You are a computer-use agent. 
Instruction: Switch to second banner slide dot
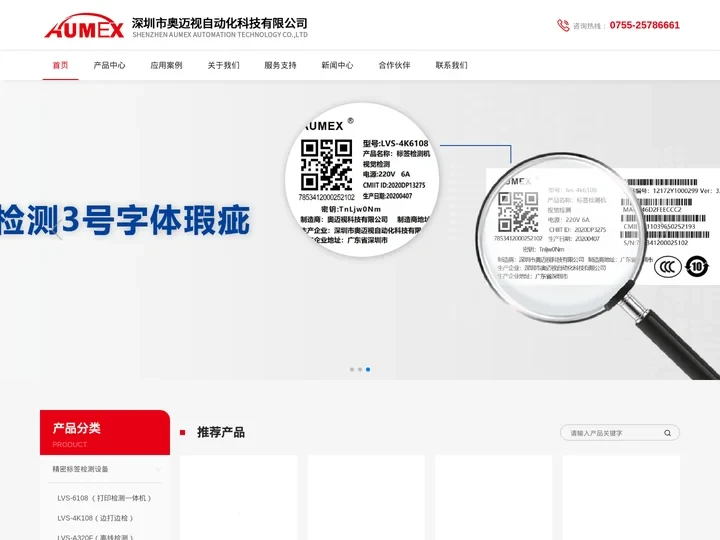360,369
